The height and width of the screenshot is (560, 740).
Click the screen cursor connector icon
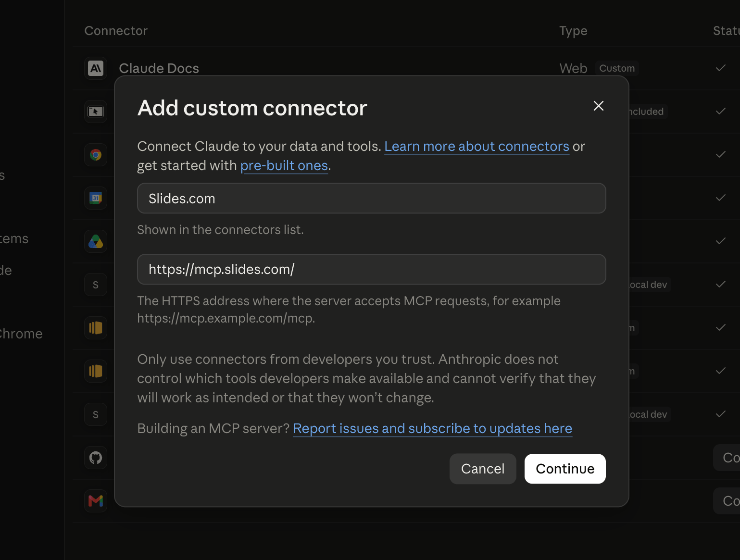click(x=96, y=112)
